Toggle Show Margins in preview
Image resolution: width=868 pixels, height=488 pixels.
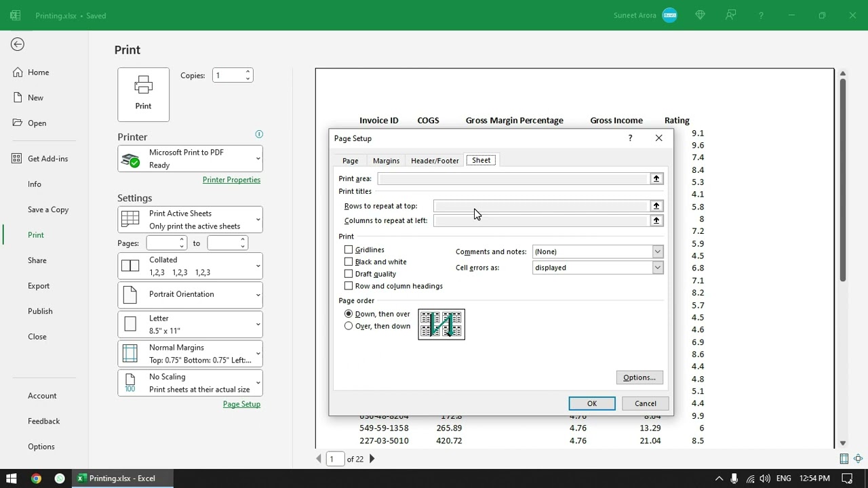click(x=844, y=459)
